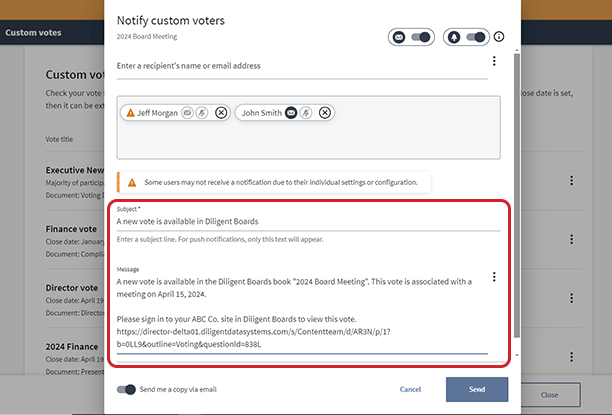Click John Smith's email notification icon
612x415 pixels.
[291, 113]
